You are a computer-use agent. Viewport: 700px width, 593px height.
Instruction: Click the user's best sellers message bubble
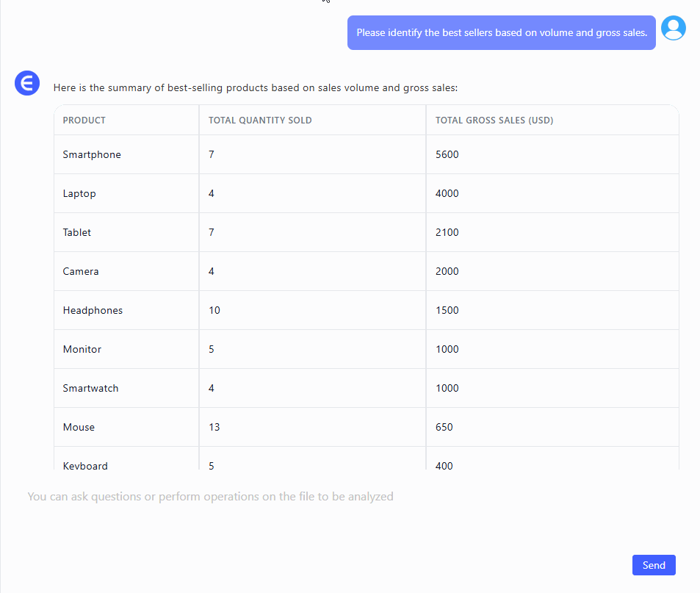click(x=501, y=33)
